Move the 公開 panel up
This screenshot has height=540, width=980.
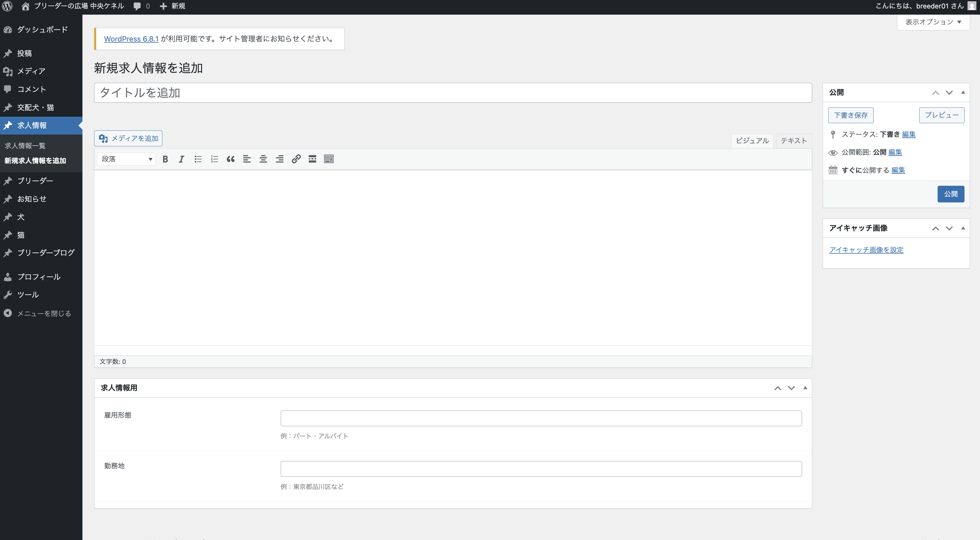[x=936, y=92]
